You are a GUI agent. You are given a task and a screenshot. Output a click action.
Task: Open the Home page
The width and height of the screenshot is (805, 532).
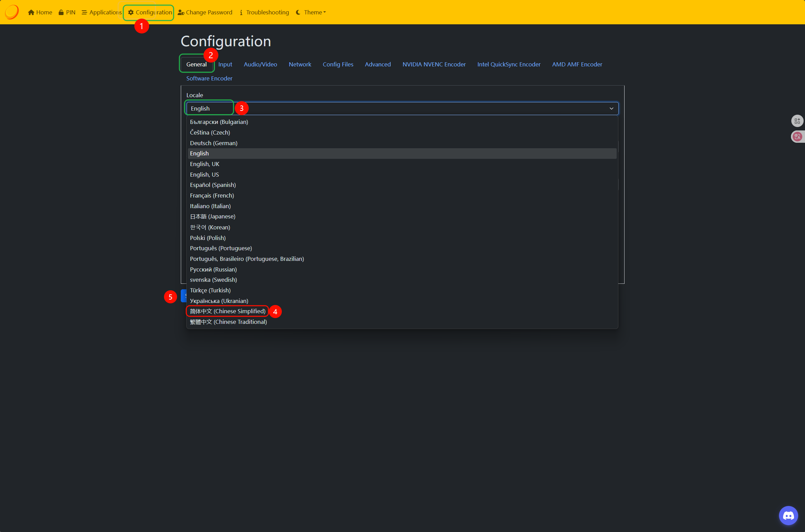(40, 12)
